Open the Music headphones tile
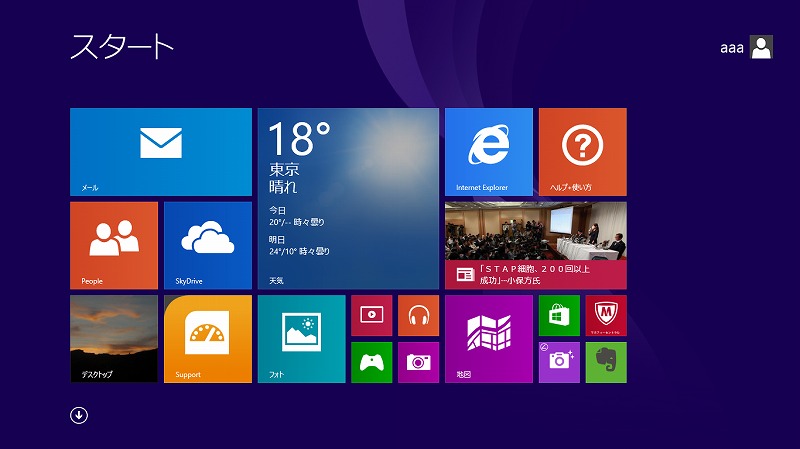This screenshot has width=800, height=449. tap(418, 315)
